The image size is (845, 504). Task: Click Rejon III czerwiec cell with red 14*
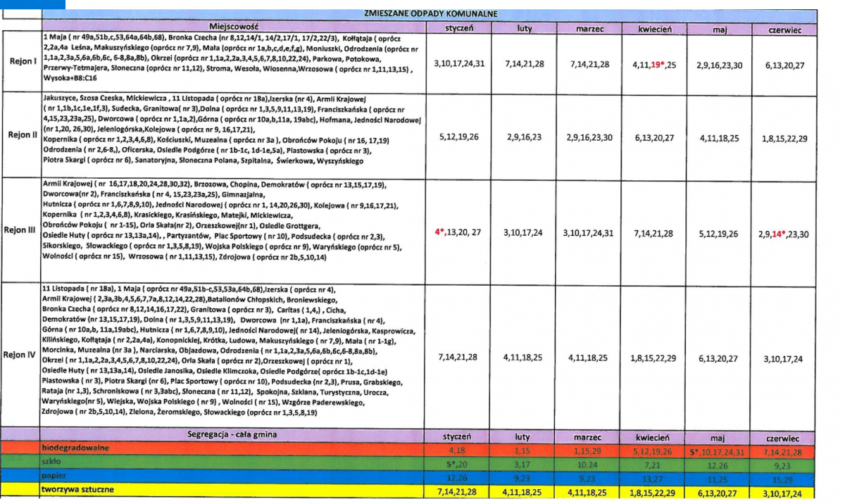coord(786,234)
